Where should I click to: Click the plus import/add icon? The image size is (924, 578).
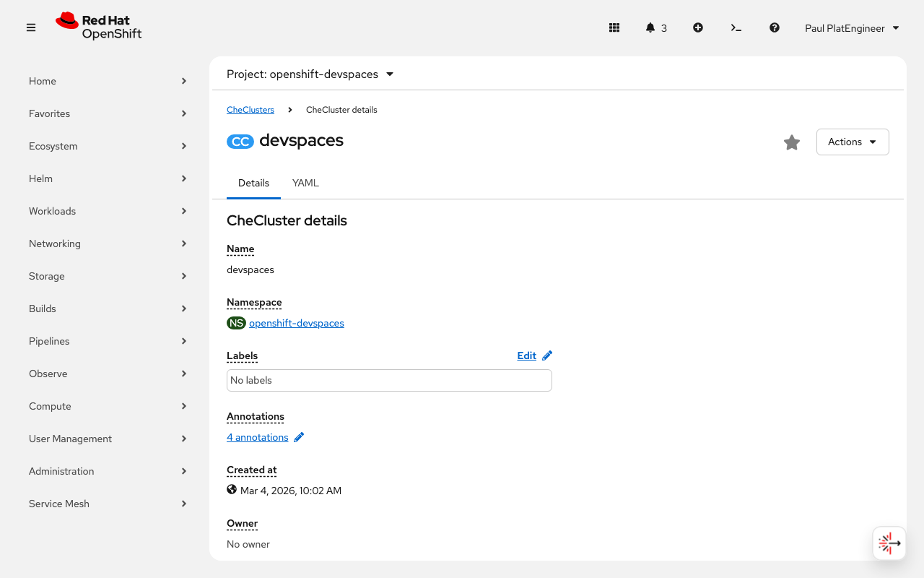click(698, 27)
